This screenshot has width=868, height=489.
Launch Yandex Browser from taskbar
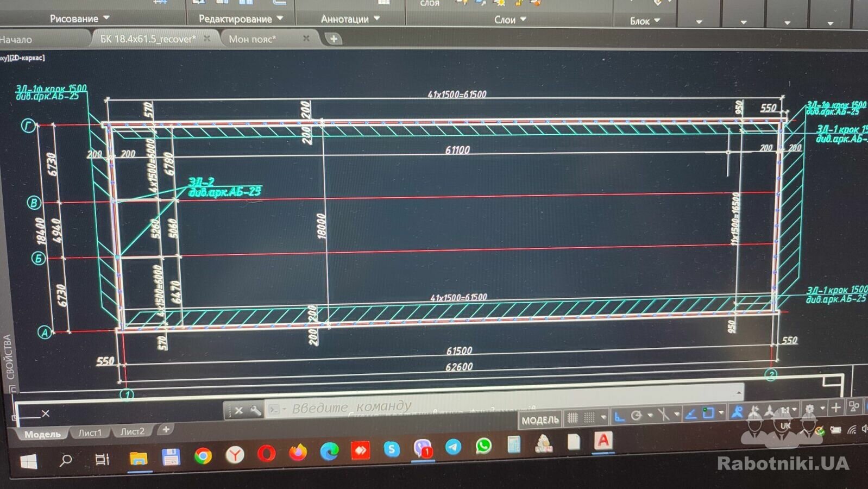click(235, 455)
